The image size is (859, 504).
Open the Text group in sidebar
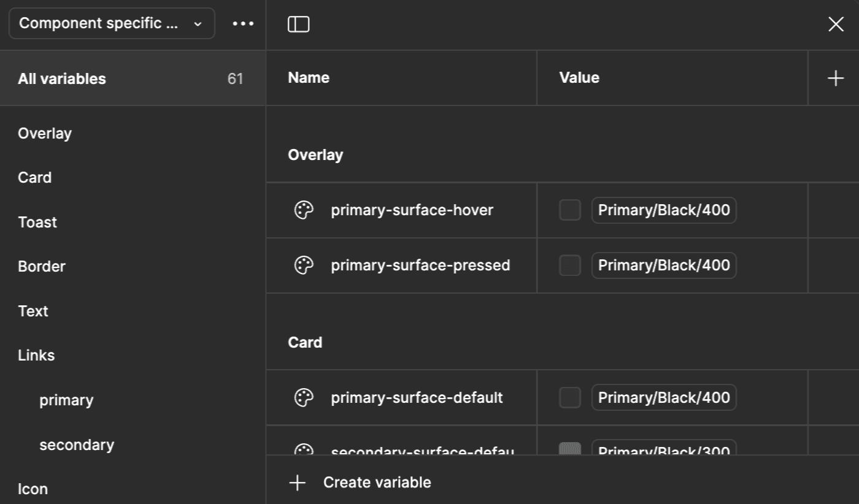(x=33, y=311)
